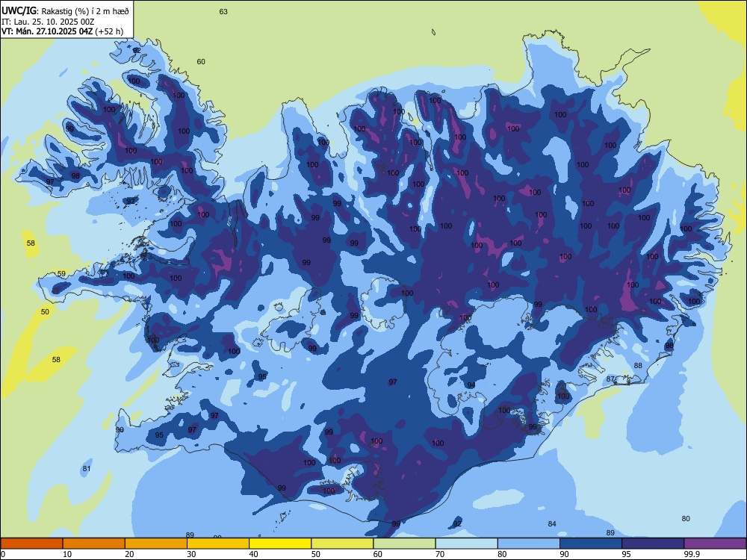The image size is (747, 560).
Task: Click the valid time 'VT: Mán. 27.10.2025 04Z'
Action: tap(47, 32)
